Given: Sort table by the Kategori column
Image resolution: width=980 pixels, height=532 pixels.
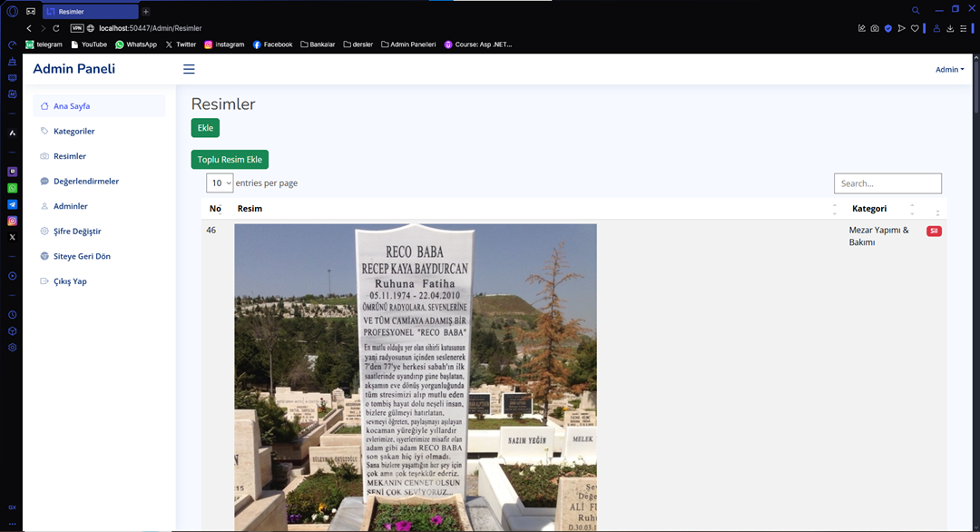Looking at the screenshot, I should pyautogui.click(x=868, y=209).
